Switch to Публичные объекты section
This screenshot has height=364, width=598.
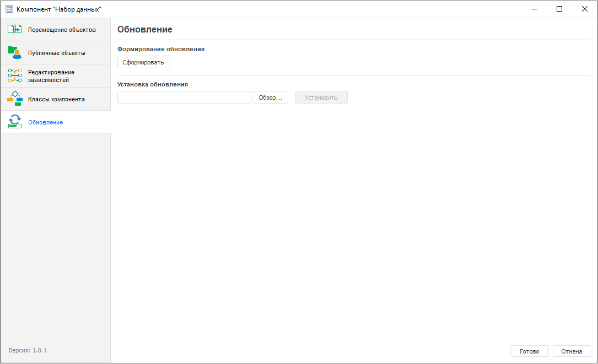tap(56, 53)
